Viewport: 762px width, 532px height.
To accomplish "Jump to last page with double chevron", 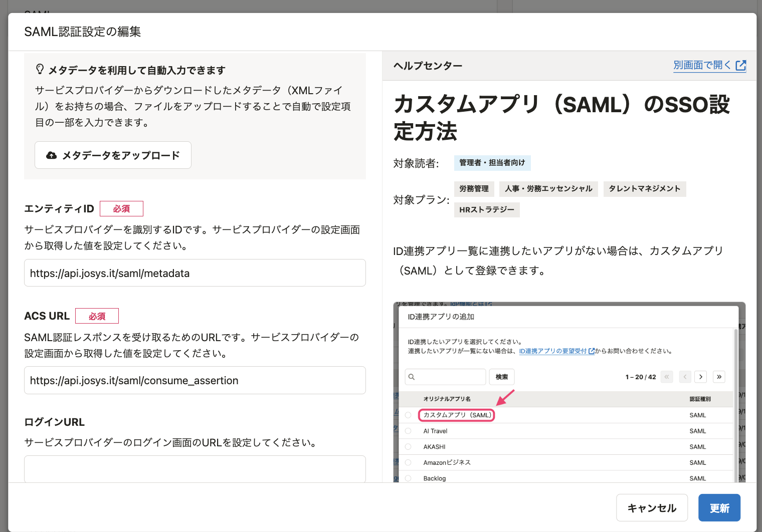I will click(x=719, y=377).
